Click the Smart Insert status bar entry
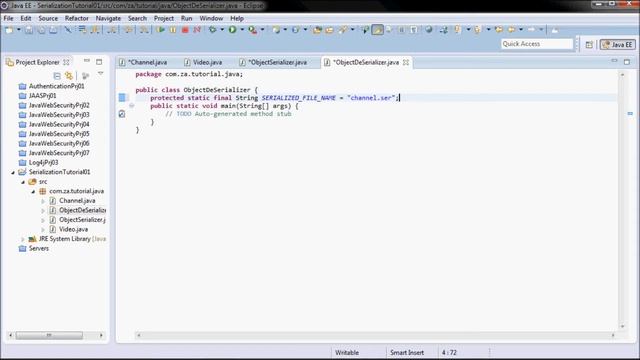The width and height of the screenshot is (640, 360). [x=407, y=353]
